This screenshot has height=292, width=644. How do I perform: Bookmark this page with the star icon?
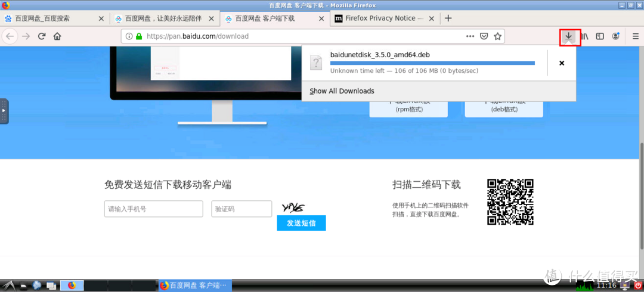[x=497, y=36]
